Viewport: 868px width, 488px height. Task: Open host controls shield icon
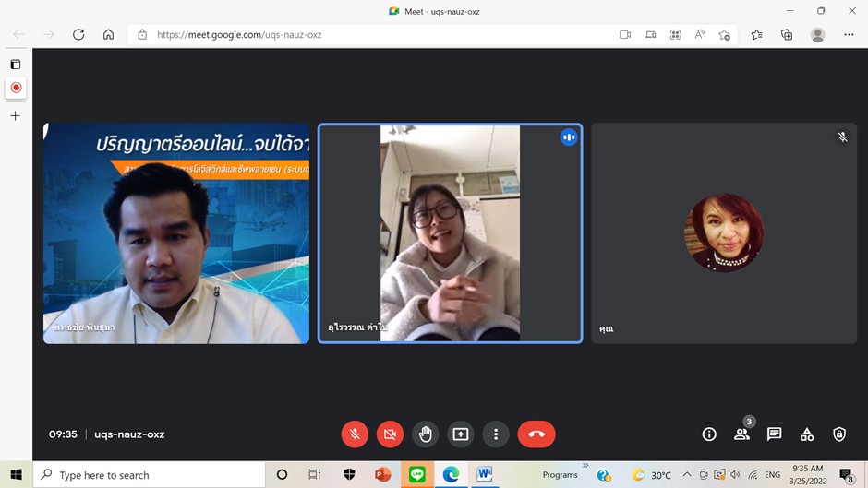[x=839, y=434]
